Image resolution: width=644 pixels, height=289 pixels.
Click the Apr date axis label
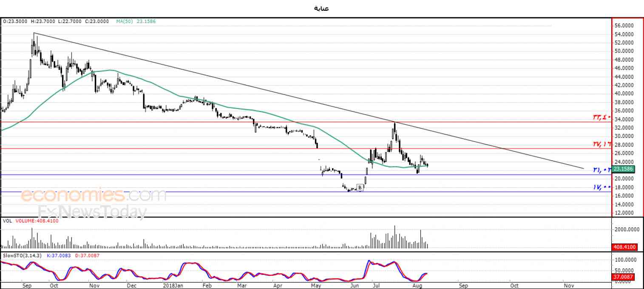click(278, 285)
